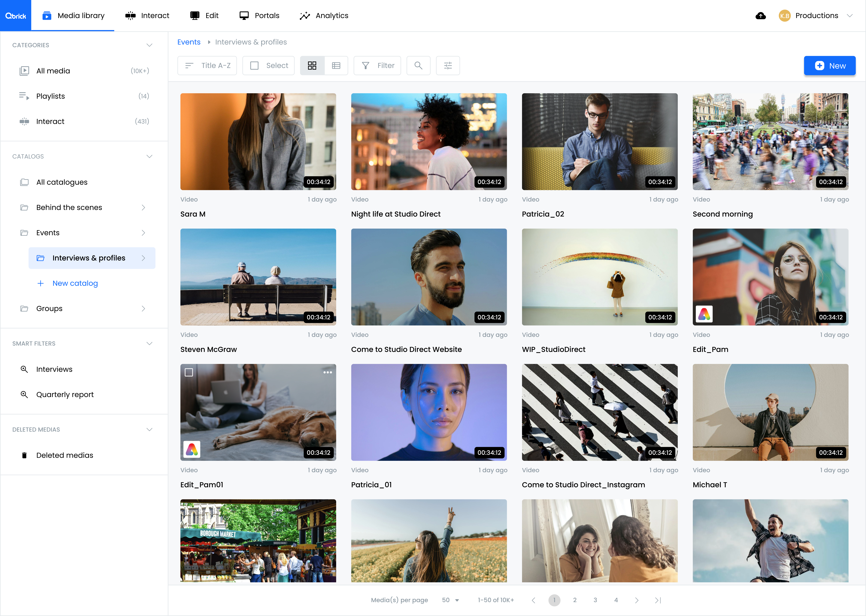
Task: Switch to list view
Action: click(336, 66)
